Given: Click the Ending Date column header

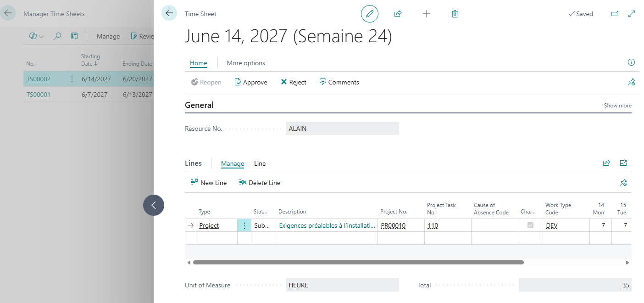Looking at the screenshot, I should (x=137, y=64).
